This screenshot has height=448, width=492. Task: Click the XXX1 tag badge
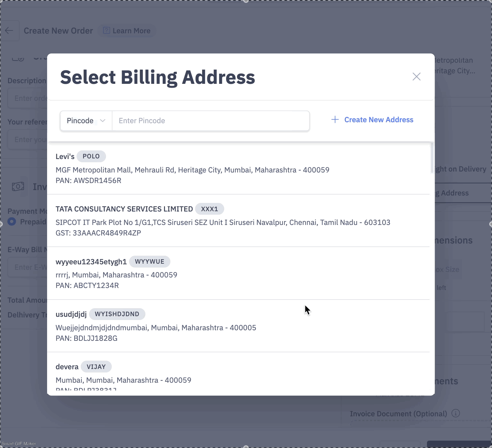tap(209, 209)
